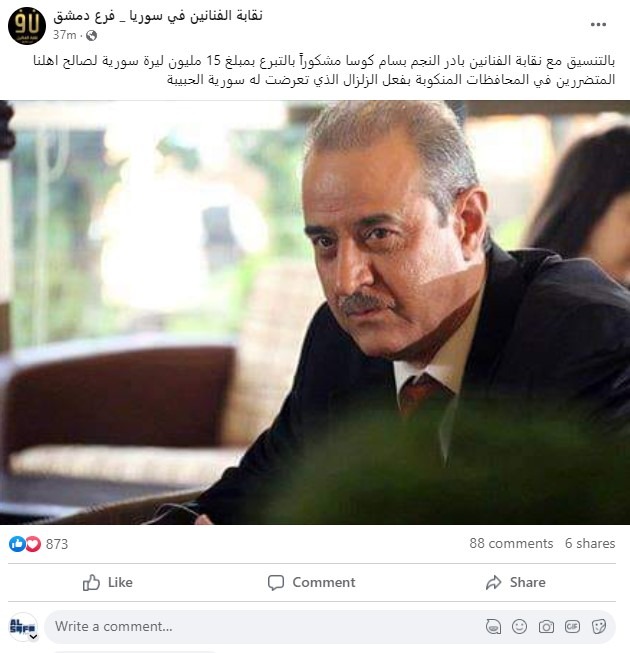
Task: Click the Write a comment field
Action: 266,627
